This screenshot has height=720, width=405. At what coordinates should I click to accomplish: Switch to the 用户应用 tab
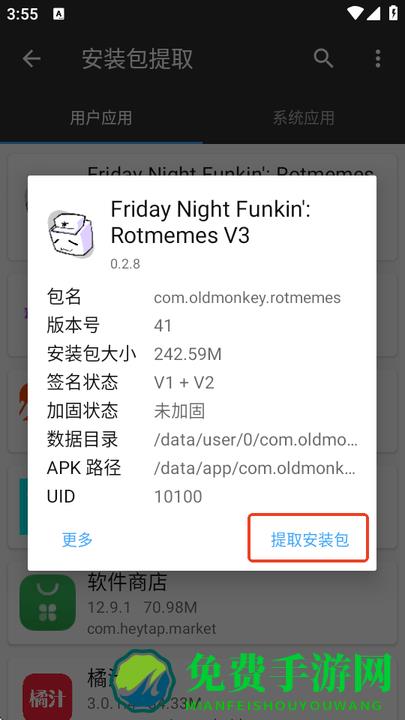pos(101,118)
